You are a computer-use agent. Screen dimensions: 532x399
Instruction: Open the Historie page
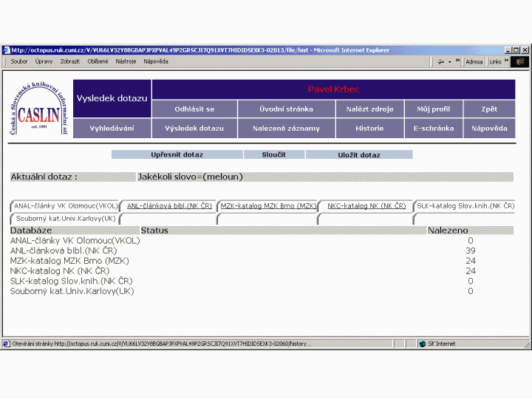[370, 129]
